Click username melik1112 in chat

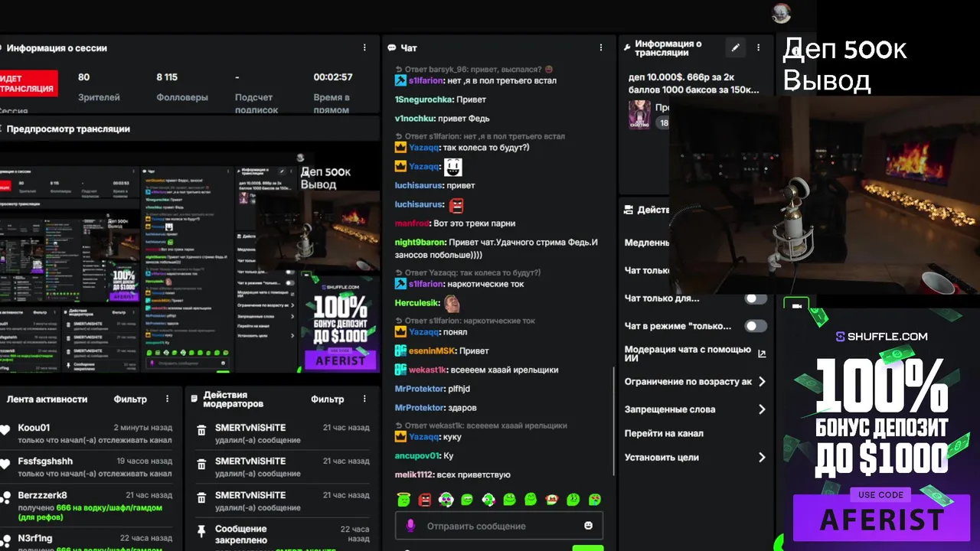(x=414, y=475)
